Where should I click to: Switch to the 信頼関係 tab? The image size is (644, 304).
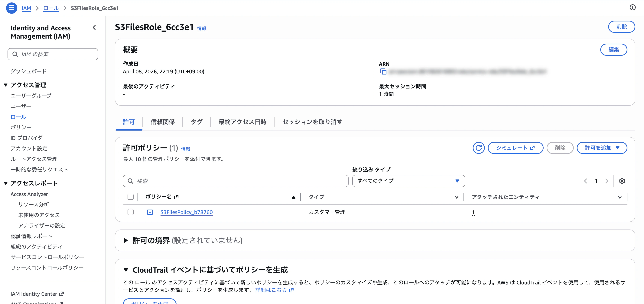162,122
